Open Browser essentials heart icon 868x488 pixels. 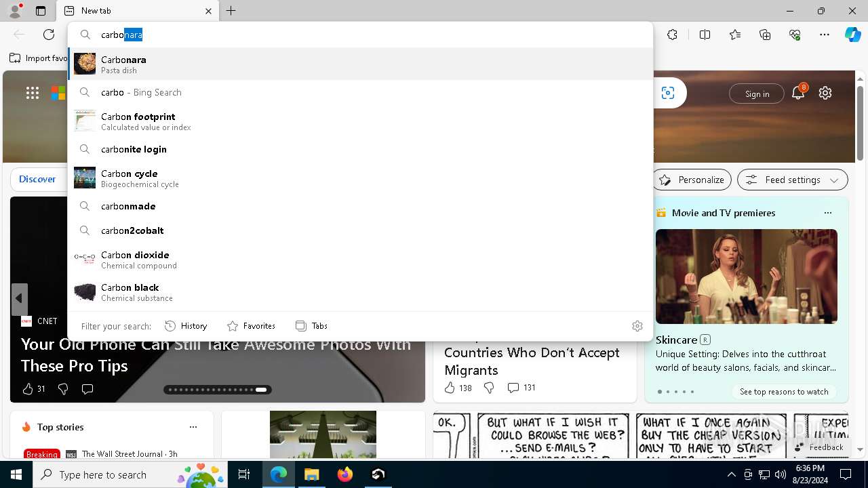coord(795,35)
